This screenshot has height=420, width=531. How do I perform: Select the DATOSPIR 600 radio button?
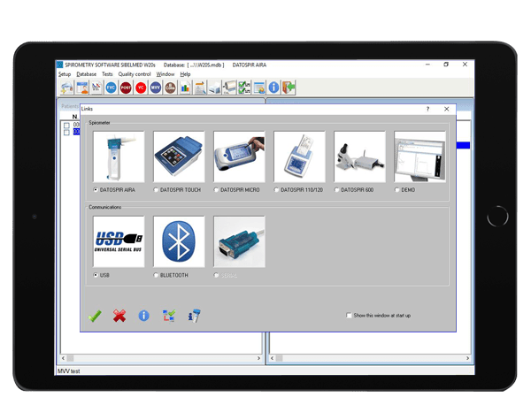click(336, 190)
